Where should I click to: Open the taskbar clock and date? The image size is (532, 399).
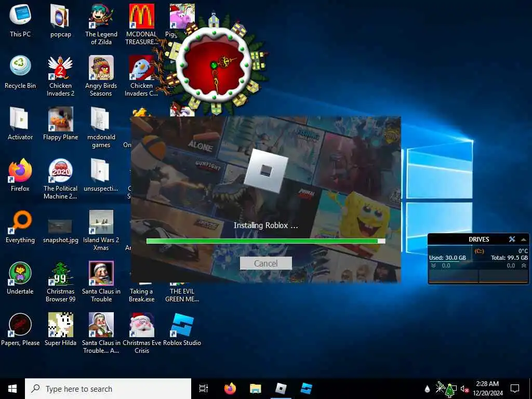(487, 389)
